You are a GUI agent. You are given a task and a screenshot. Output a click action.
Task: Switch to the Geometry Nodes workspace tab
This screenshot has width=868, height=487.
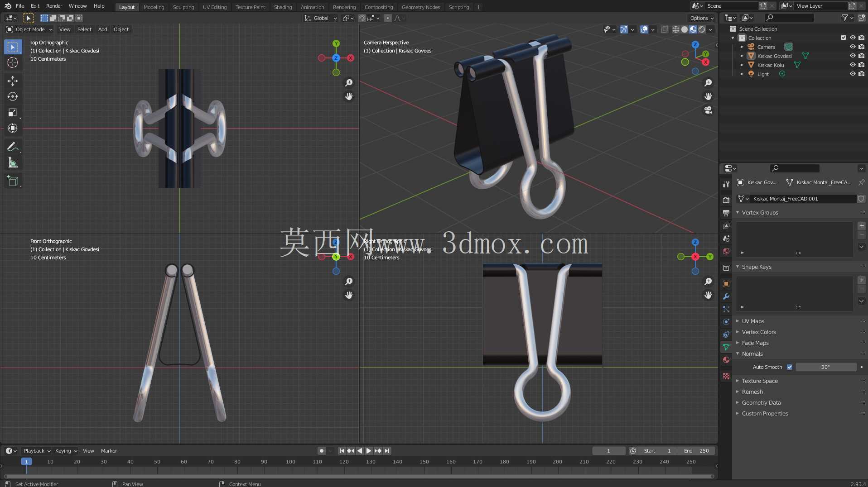(x=420, y=7)
